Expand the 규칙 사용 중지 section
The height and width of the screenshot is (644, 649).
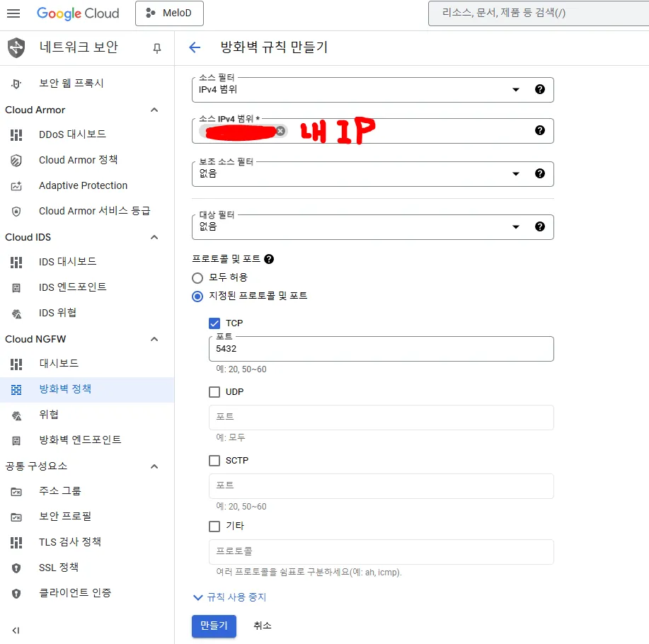coord(230,597)
